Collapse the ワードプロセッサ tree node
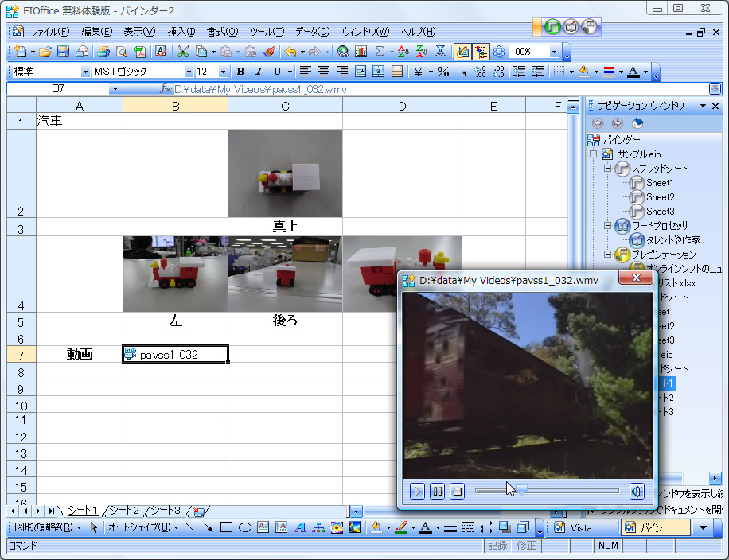The image size is (729, 560). (608, 225)
